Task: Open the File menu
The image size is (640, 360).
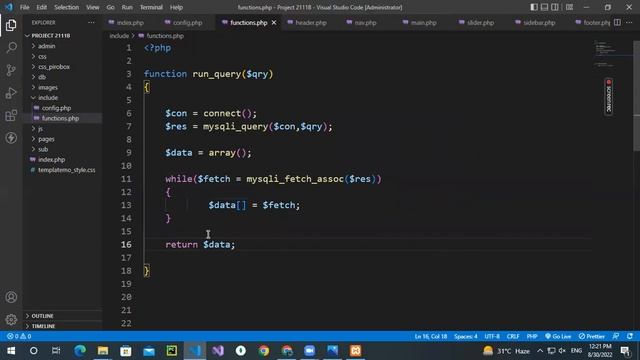Action: [x=24, y=7]
